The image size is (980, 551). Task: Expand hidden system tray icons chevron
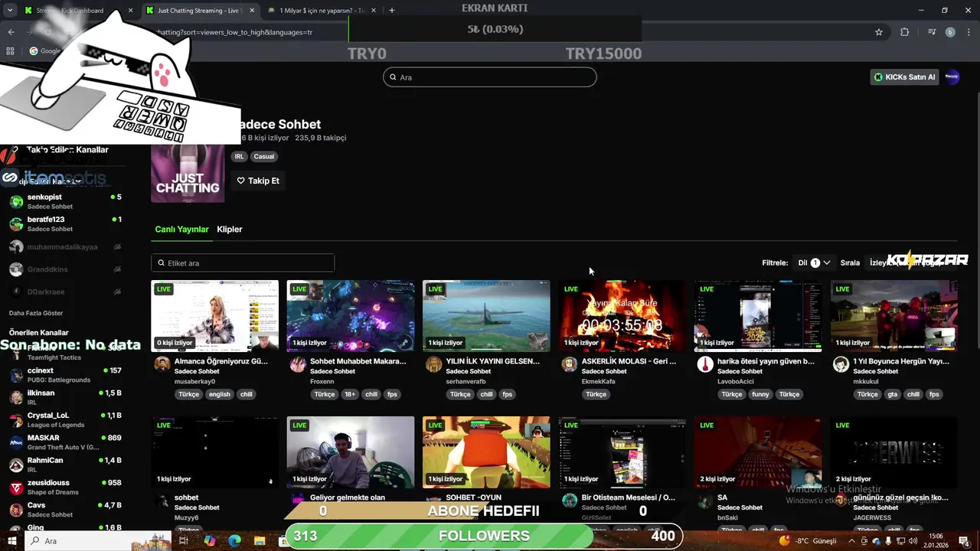click(x=851, y=541)
